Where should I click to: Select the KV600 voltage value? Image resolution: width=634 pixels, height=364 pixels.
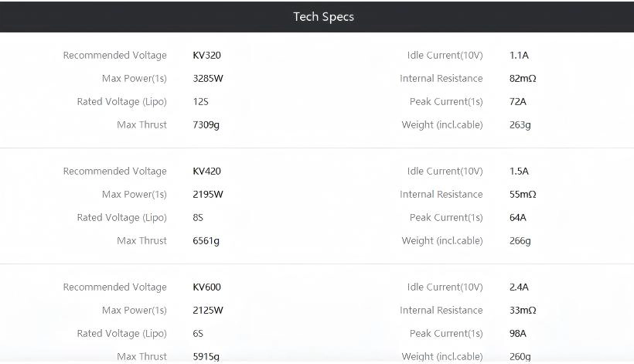point(206,287)
